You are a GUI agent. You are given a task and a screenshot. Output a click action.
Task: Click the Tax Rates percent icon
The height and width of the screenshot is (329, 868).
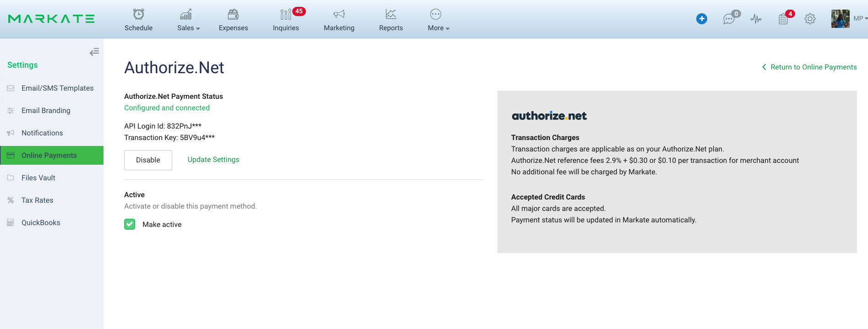click(11, 200)
